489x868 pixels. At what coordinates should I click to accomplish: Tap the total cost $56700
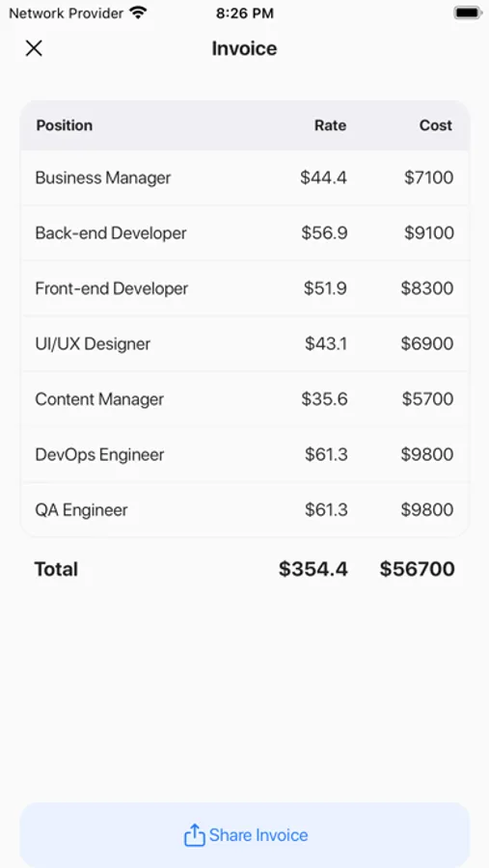pyautogui.click(x=417, y=569)
